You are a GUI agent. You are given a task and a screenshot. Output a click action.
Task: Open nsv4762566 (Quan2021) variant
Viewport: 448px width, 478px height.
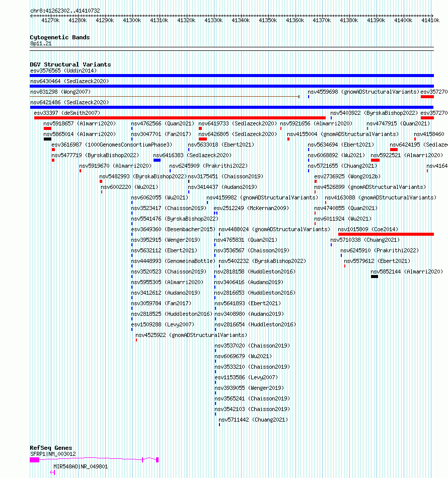[x=163, y=123]
